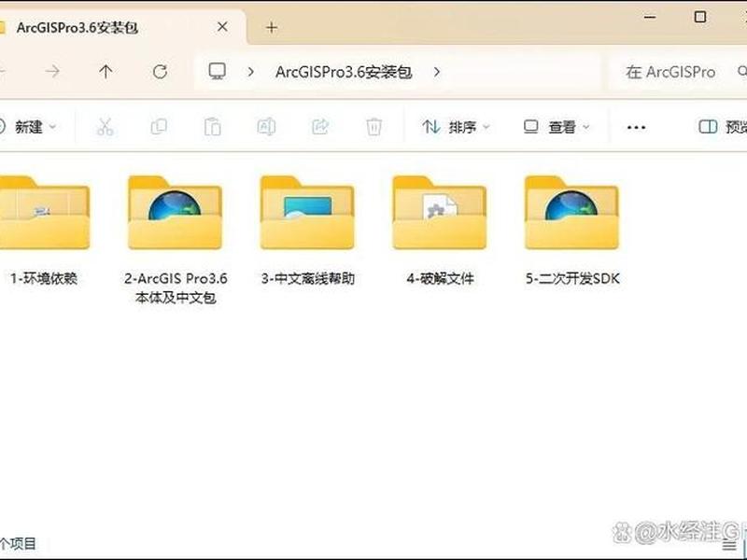
Task: Click the 4-破解文件 folder name
Action: point(440,278)
